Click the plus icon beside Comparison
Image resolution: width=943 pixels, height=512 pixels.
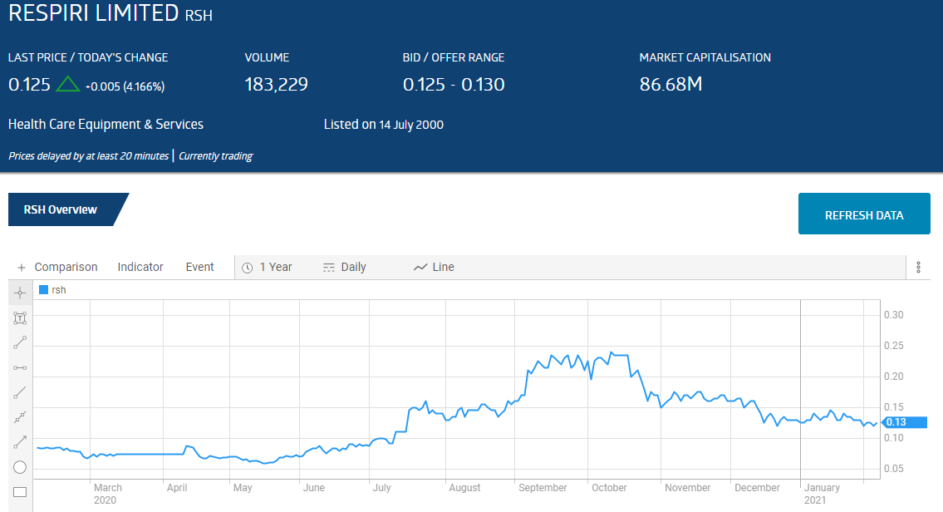click(x=21, y=267)
